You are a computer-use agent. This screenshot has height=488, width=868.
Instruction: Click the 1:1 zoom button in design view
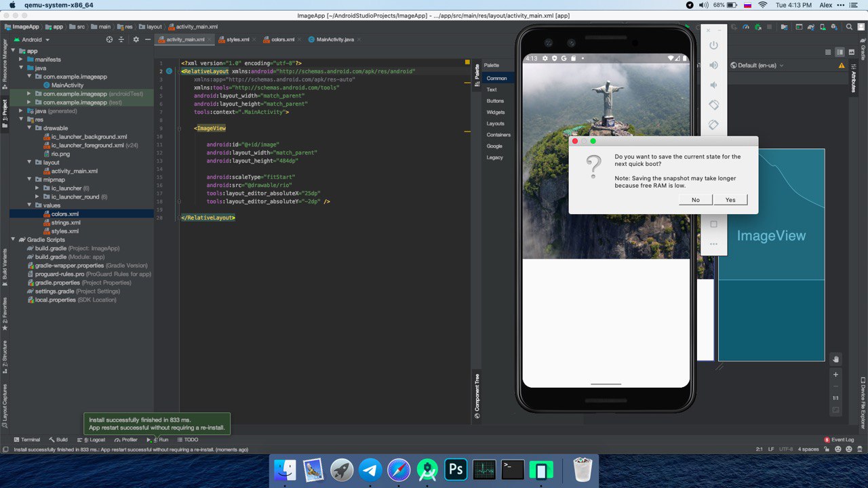(835, 398)
